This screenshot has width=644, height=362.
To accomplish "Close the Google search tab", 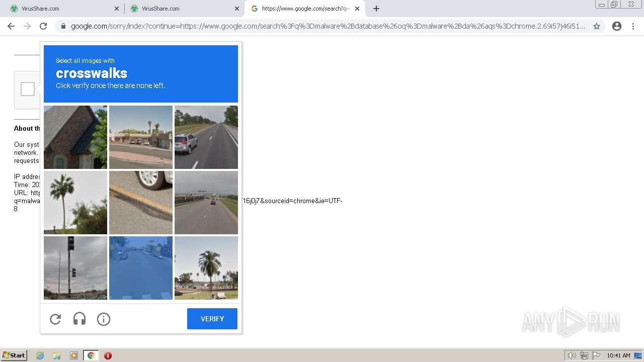I will (357, 9).
